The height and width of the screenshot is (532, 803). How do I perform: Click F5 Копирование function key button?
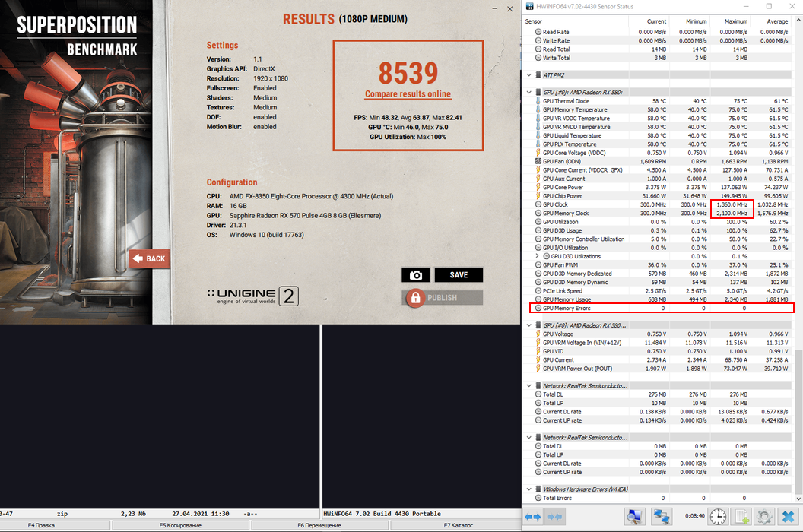(180, 525)
